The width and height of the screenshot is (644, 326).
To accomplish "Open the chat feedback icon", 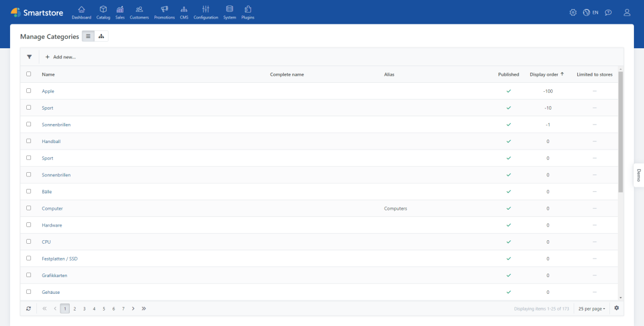I will click(x=608, y=13).
